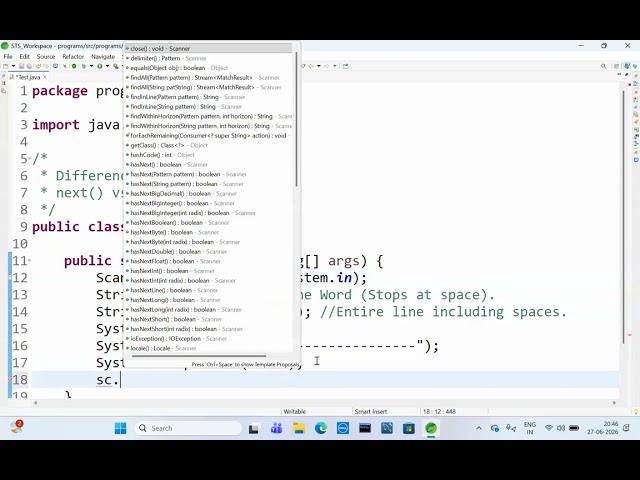Select the Java perspective icon
Viewport: 640px width, 480px height.
point(627,66)
